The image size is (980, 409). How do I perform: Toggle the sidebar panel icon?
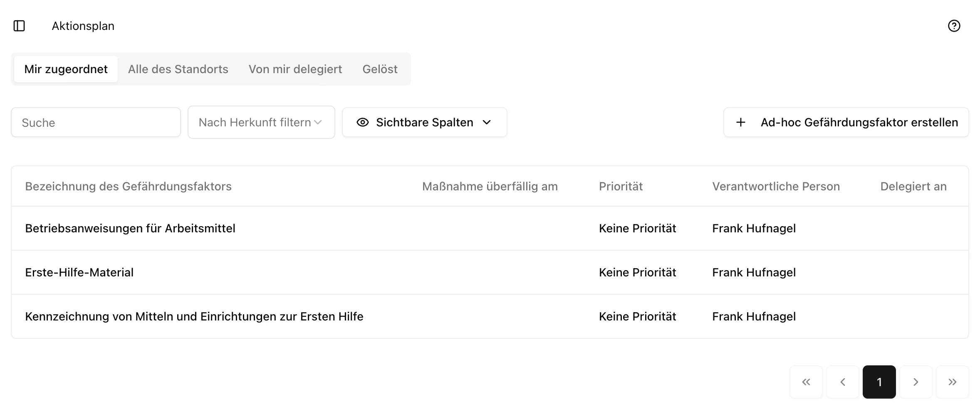pyautogui.click(x=20, y=26)
